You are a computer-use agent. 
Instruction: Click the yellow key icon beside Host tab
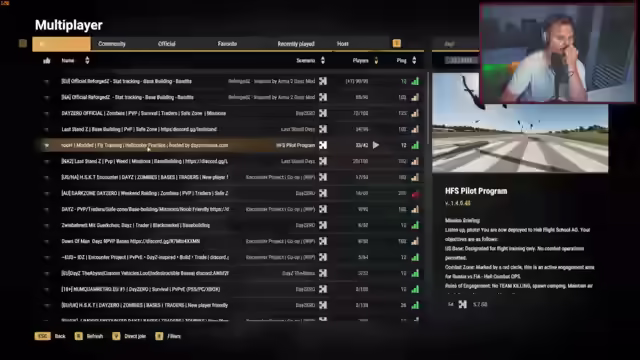click(396, 43)
